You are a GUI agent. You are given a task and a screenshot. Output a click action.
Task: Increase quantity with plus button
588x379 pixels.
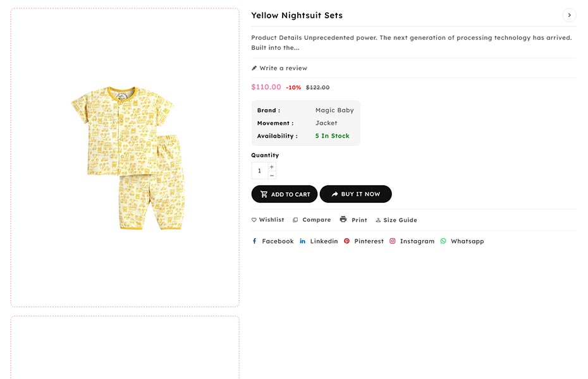(272, 167)
